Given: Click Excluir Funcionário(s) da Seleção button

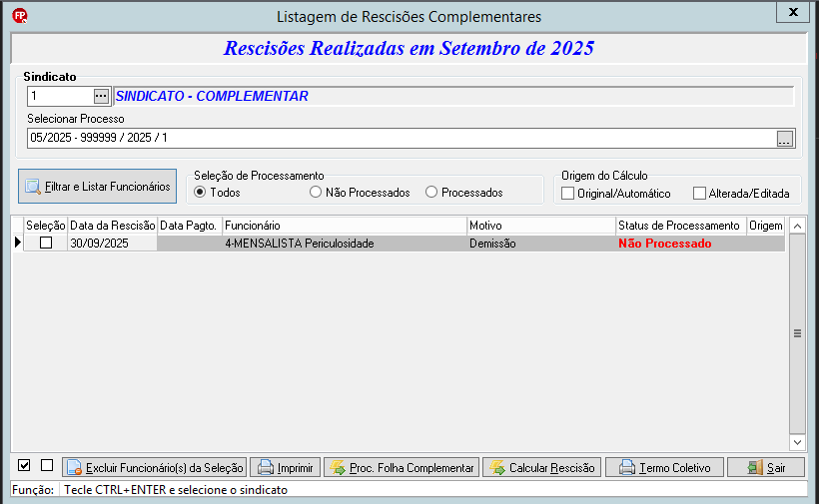Looking at the screenshot, I should click(x=155, y=467).
